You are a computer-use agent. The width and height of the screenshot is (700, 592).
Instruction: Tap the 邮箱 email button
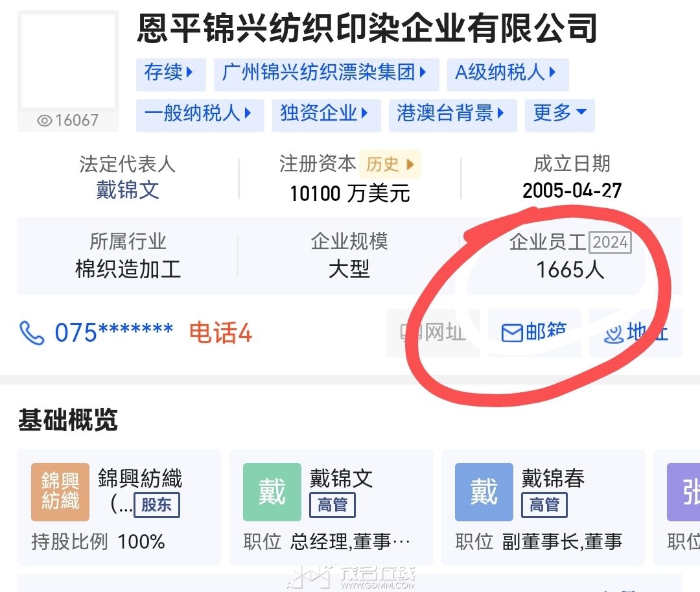coord(534,333)
